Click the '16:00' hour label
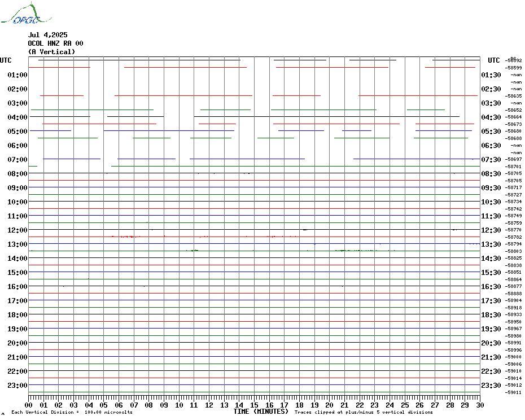The width and height of the screenshot is (525, 420). [x=17, y=286]
